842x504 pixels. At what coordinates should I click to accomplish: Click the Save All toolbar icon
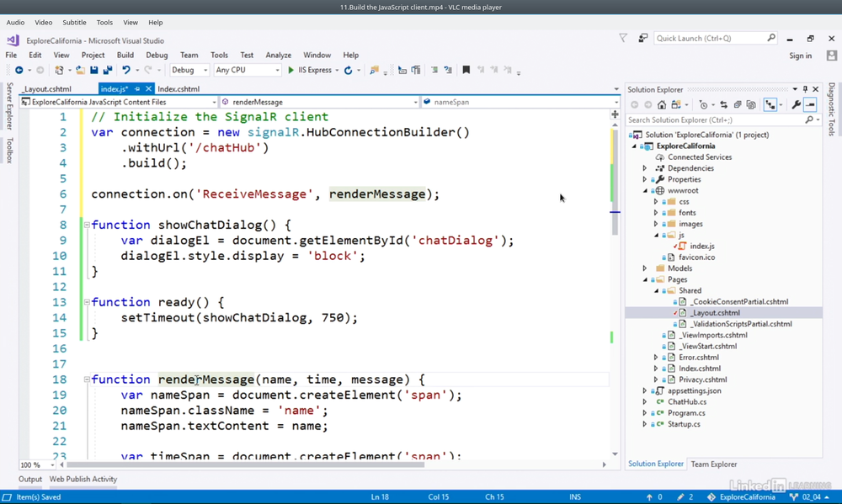coord(108,71)
